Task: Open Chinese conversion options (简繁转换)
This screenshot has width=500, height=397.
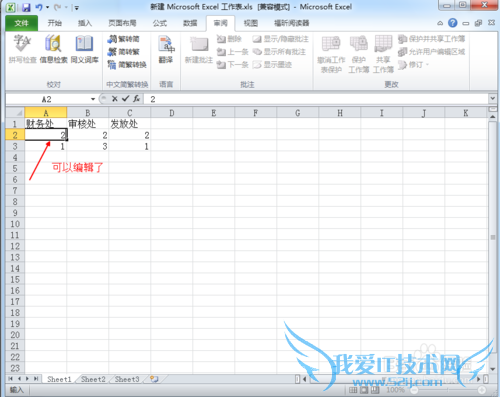Action: click(x=127, y=64)
